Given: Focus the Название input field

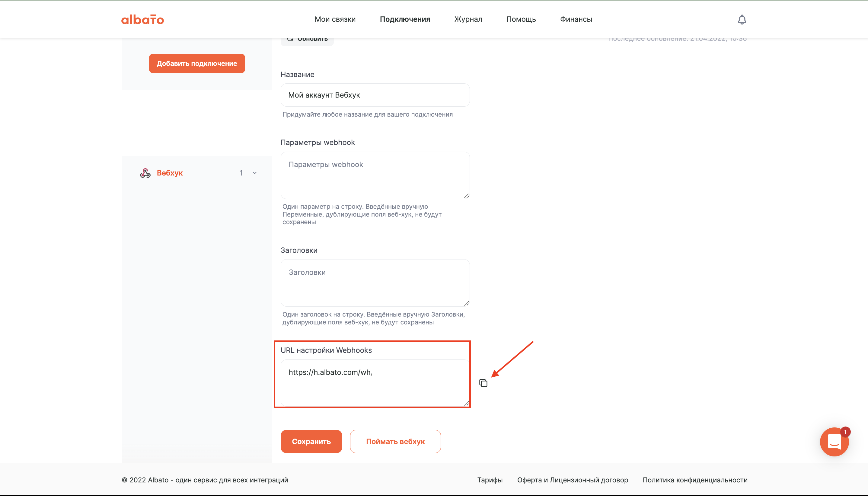Looking at the screenshot, I should (x=375, y=95).
